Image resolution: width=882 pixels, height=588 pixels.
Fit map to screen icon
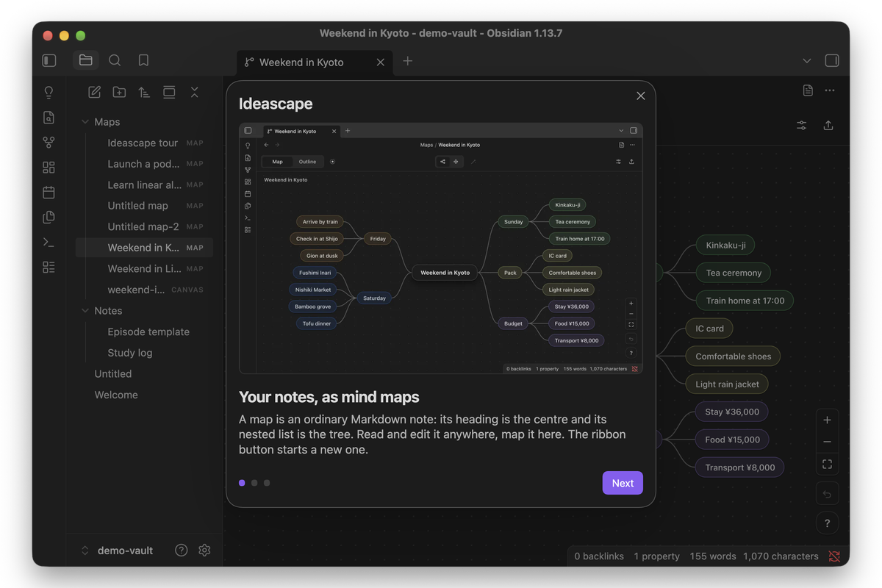click(827, 464)
